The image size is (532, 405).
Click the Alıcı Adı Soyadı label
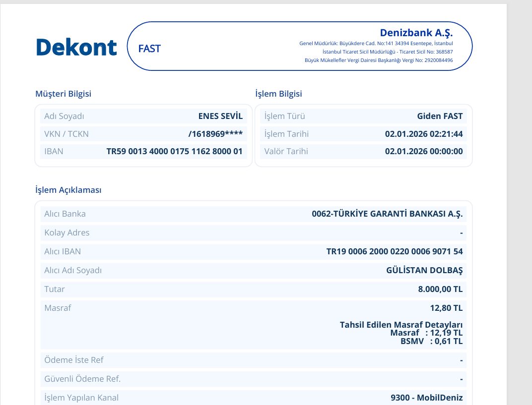tap(73, 271)
